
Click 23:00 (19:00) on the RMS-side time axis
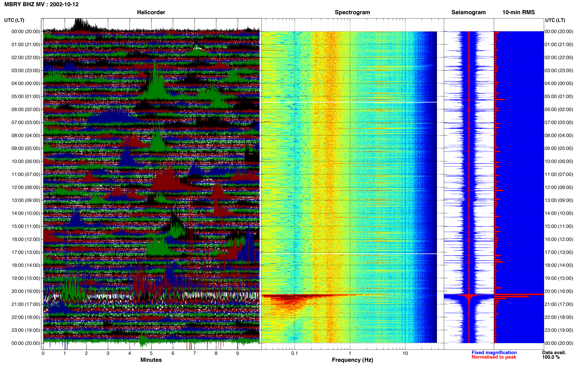(x=559, y=330)
